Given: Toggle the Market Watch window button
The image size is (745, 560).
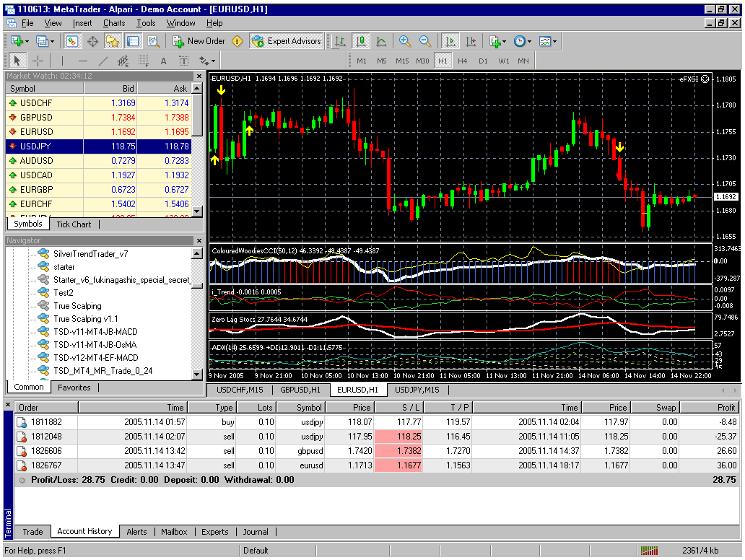Looking at the screenshot, I should 72,41.
